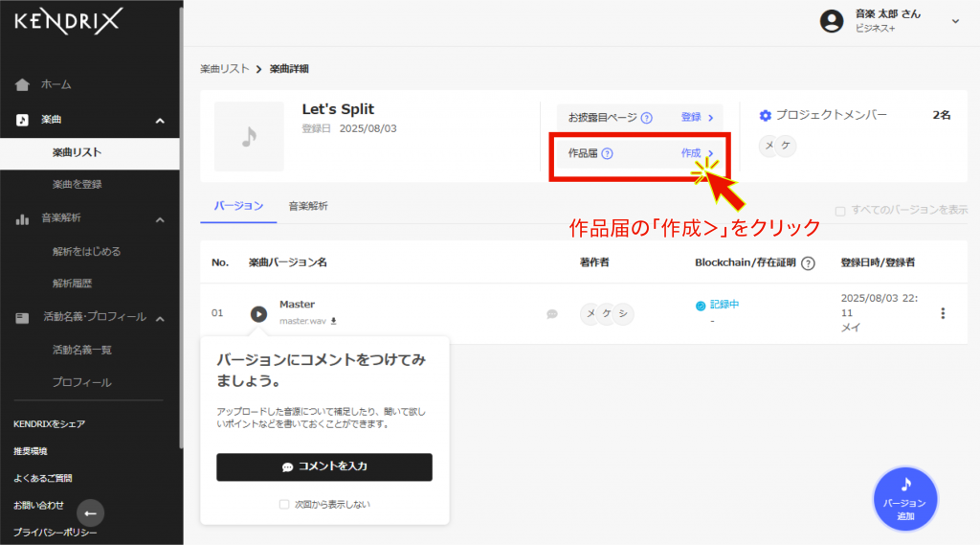Click the user account avatar icon
This screenshot has width=980, height=545.
pyautogui.click(x=833, y=20)
